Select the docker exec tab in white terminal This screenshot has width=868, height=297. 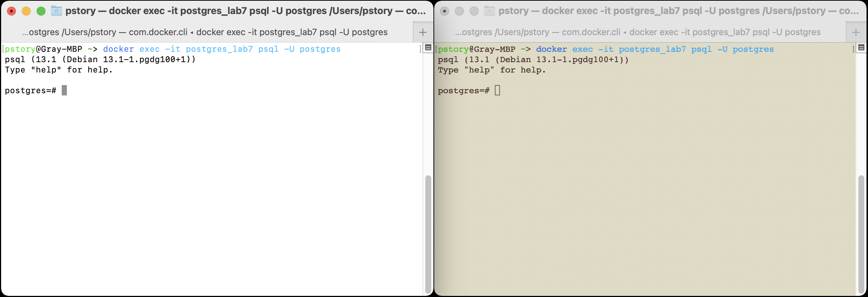[205, 33]
